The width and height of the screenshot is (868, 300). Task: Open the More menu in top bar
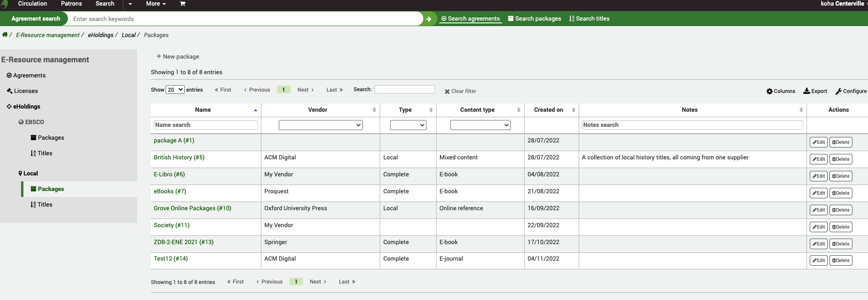155,4
